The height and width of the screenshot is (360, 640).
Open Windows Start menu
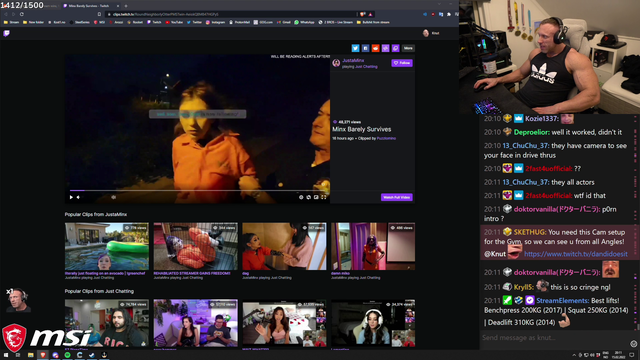[x=6, y=355]
